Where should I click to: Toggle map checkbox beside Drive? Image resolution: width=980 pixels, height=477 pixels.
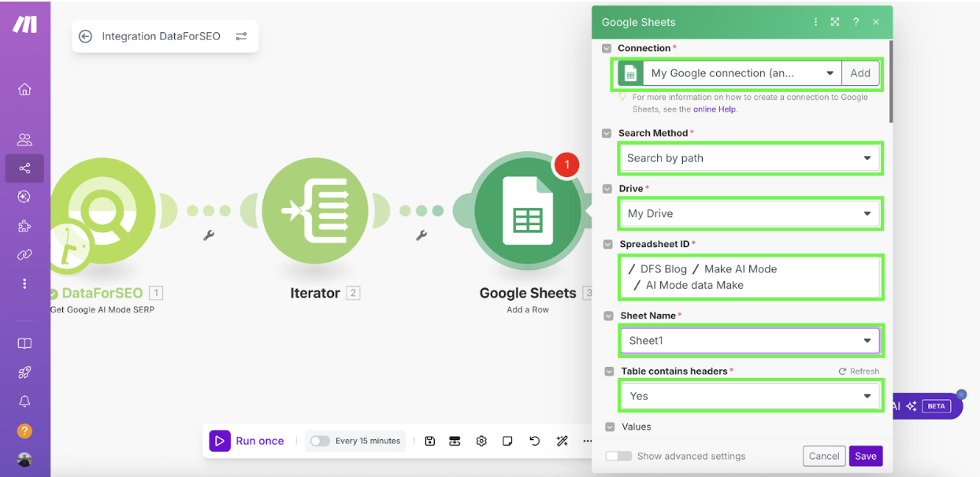point(607,189)
